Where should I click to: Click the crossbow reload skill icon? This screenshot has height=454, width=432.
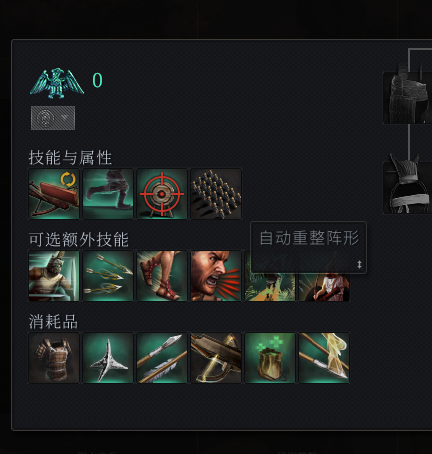54,194
